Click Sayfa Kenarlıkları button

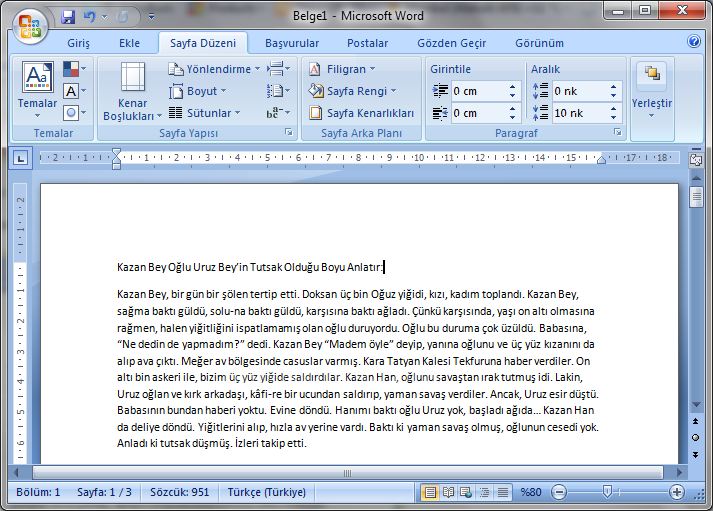[362, 113]
